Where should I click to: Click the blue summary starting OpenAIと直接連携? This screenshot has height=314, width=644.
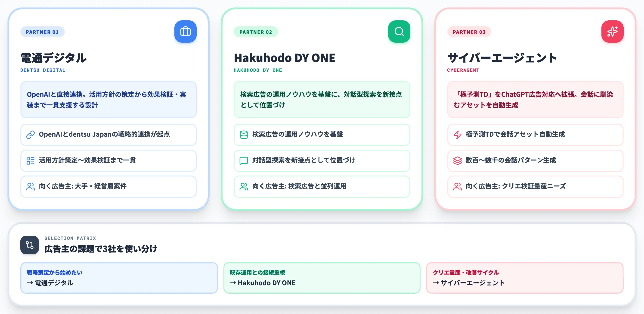[108, 100]
